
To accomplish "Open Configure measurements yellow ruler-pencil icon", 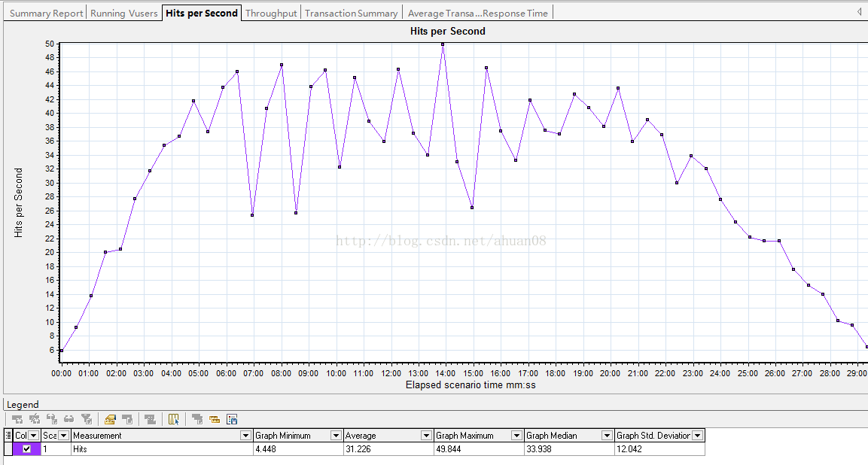I will (110, 419).
